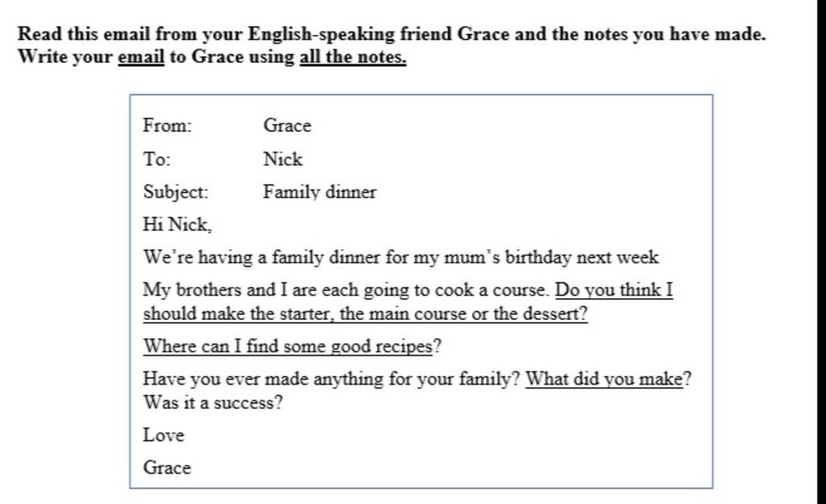Viewport: 826px width, 504px height.
Task: Click the underlined phrase 'all the notes.'
Action: 353,57
